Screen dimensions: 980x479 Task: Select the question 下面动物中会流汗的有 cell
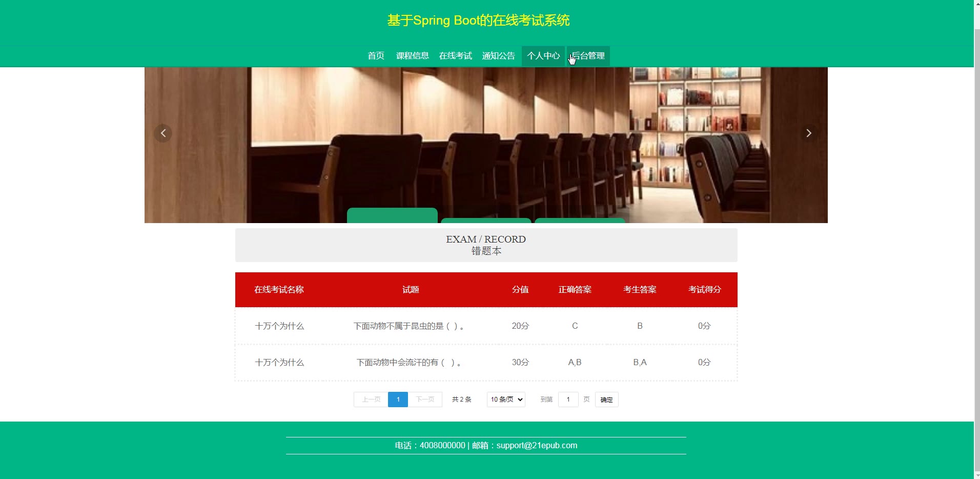(411, 363)
